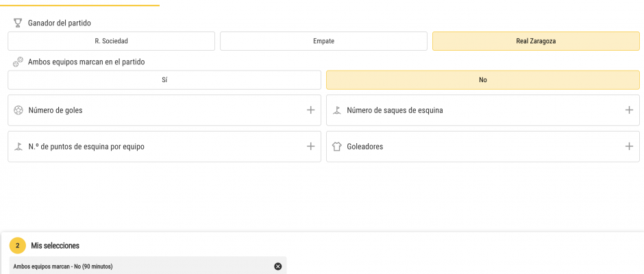Expand Número de goles with plus icon
The height and width of the screenshot is (274, 644).
(311, 110)
